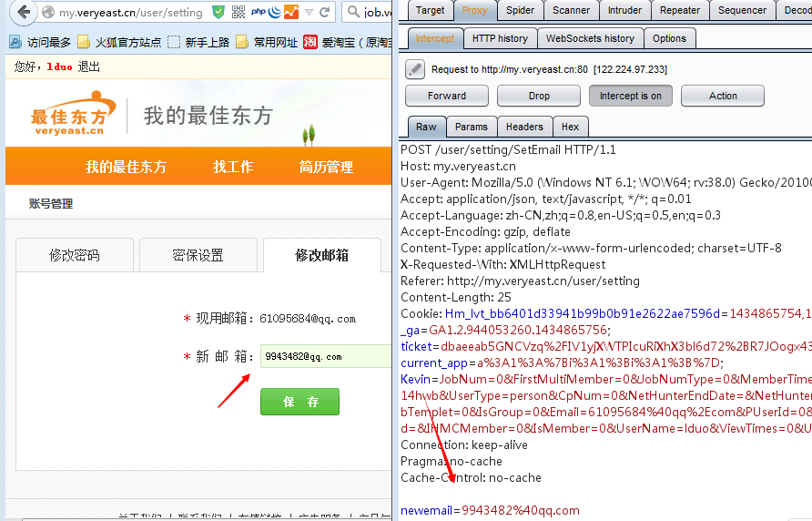Switch to the Raw request view
Screen dimensions: 812x521
426,127
